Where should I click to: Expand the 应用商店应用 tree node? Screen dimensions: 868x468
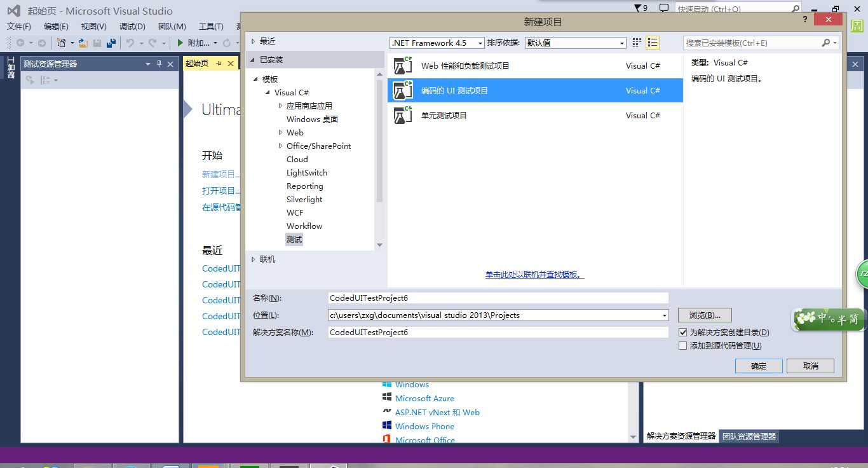click(280, 106)
